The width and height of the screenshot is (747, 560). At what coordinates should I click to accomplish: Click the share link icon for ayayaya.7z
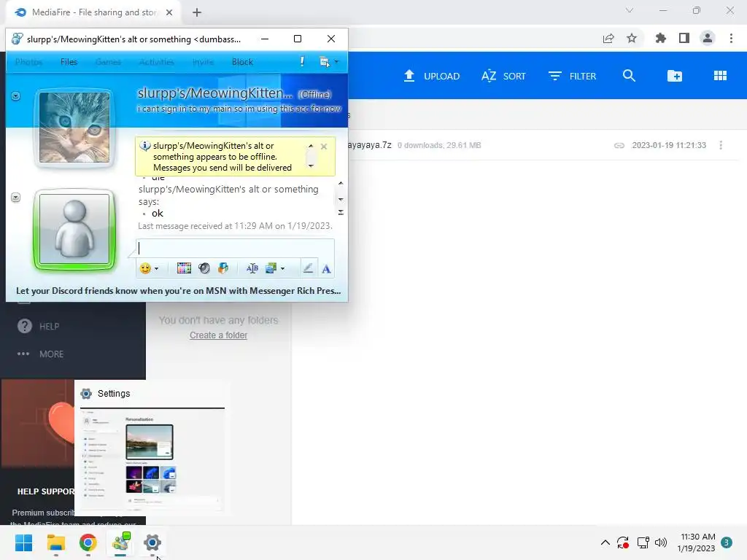click(619, 145)
